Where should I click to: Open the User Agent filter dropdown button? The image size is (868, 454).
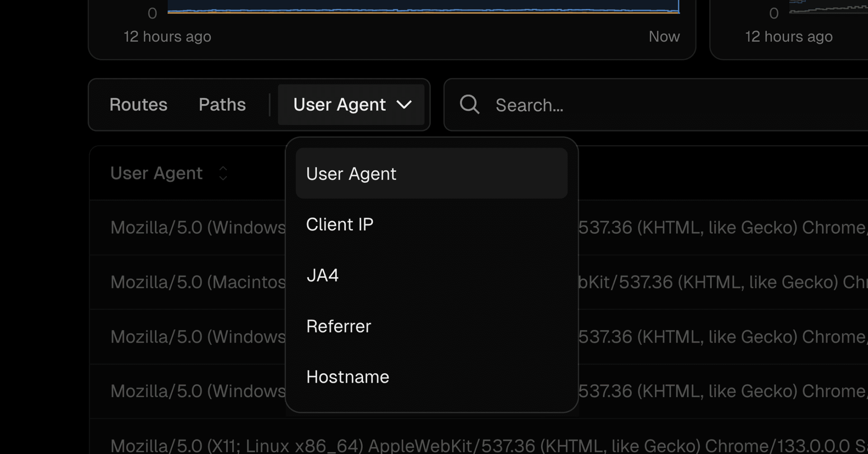tap(351, 105)
